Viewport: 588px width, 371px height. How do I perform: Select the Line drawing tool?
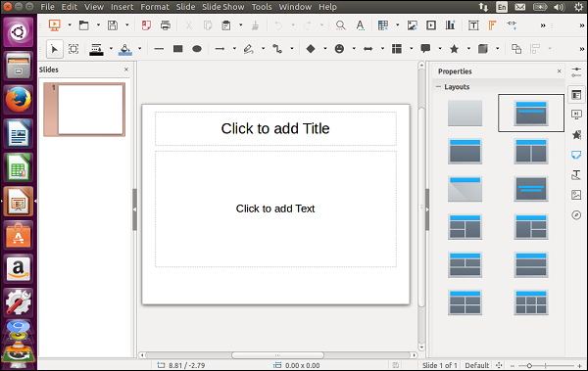[159, 49]
